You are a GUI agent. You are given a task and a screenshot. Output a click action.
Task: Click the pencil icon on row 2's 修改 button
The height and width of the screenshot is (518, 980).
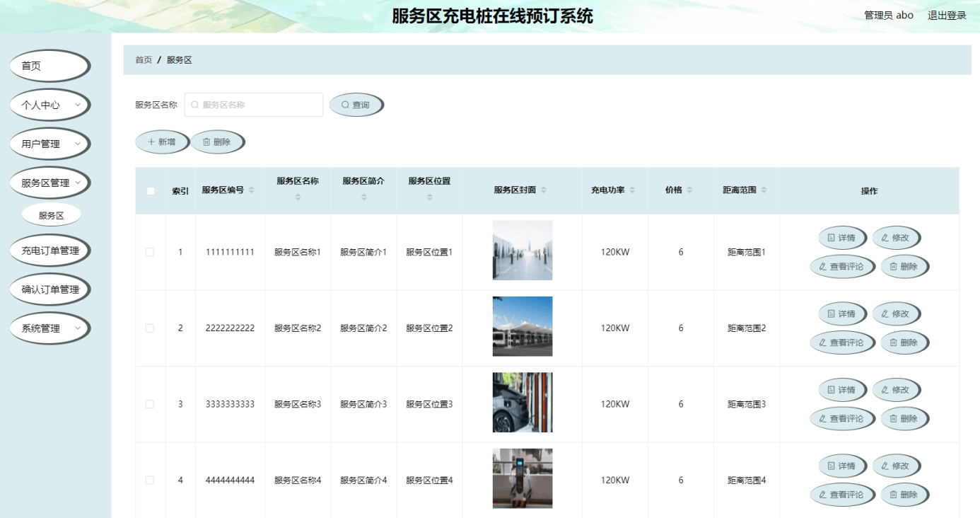(885, 313)
